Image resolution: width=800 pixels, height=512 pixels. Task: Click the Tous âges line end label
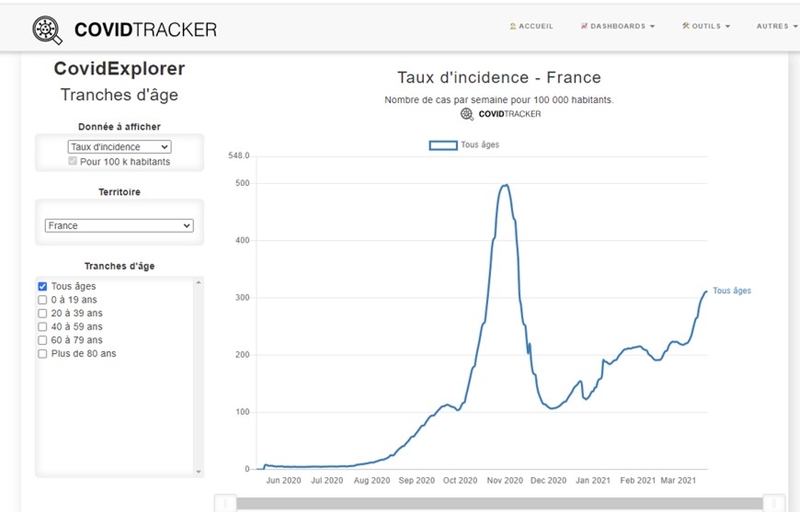[x=732, y=291]
